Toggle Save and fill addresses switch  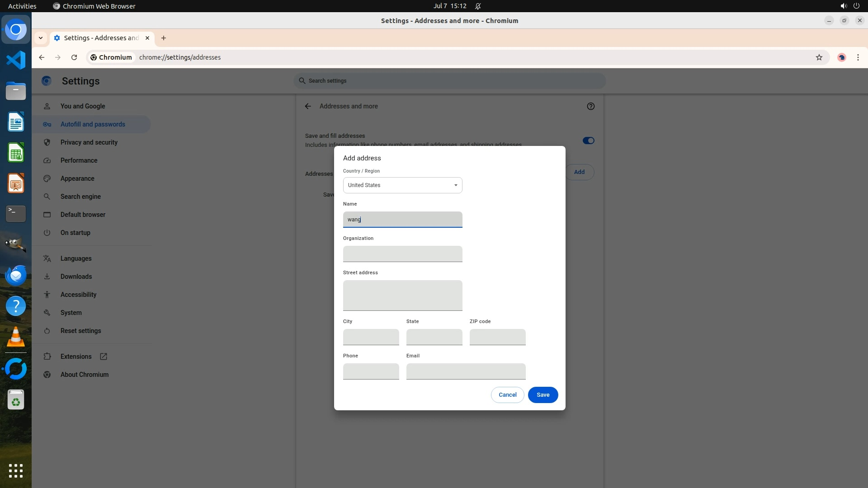click(588, 141)
